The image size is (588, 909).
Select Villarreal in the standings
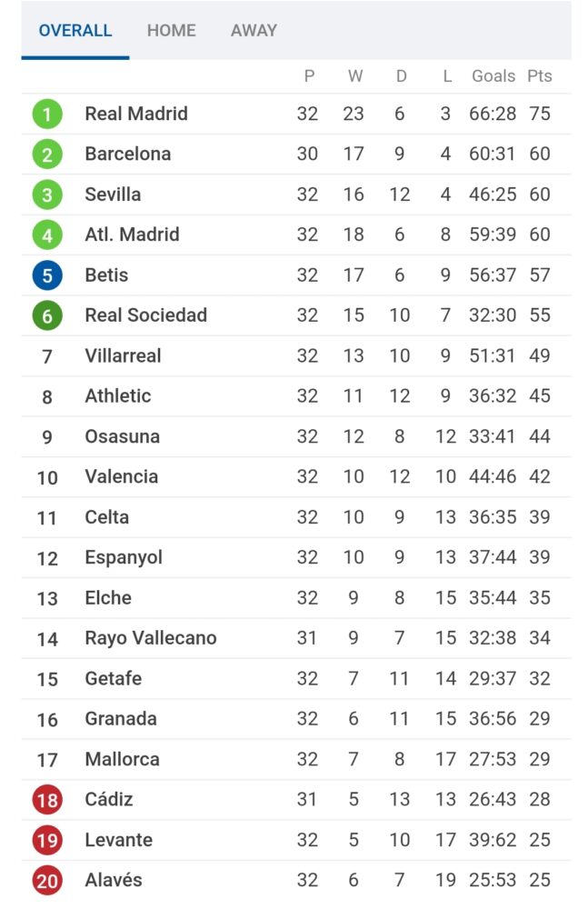[x=123, y=355]
